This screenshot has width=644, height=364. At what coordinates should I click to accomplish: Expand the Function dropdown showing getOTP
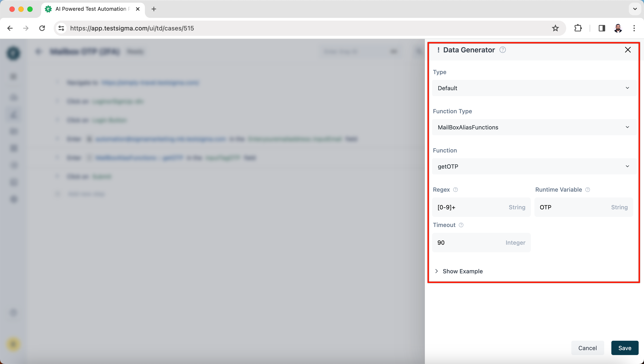(x=533, y=166)
